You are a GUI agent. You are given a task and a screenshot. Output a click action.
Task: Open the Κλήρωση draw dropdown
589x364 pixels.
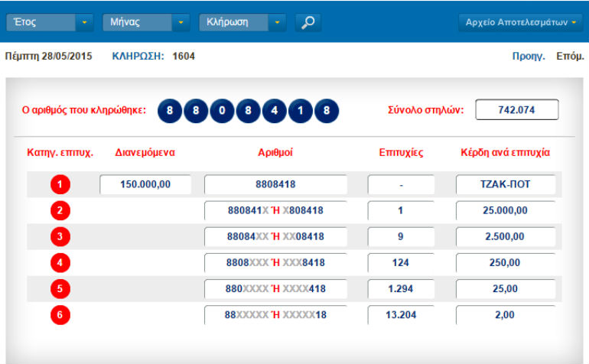click(242, 22)
